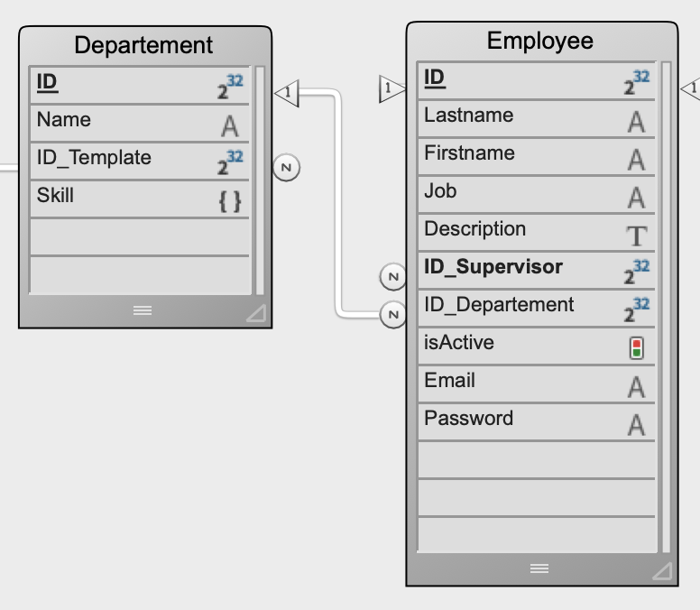Image resolution: width=700 pixels, height=610 pixels.
Task: Click the Alpha type icon beside Password
Action: click(636, 424)
